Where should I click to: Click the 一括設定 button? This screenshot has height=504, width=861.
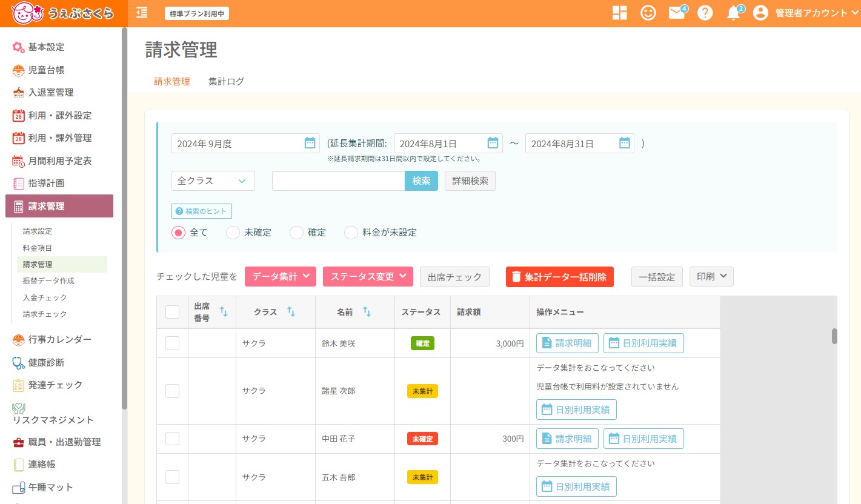click(x=657, y=276)
